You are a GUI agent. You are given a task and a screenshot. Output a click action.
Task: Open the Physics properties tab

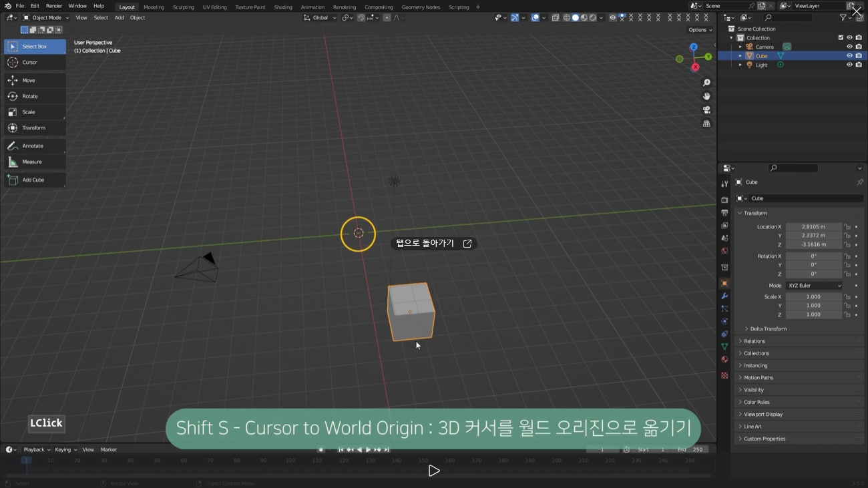pos(724,321)
